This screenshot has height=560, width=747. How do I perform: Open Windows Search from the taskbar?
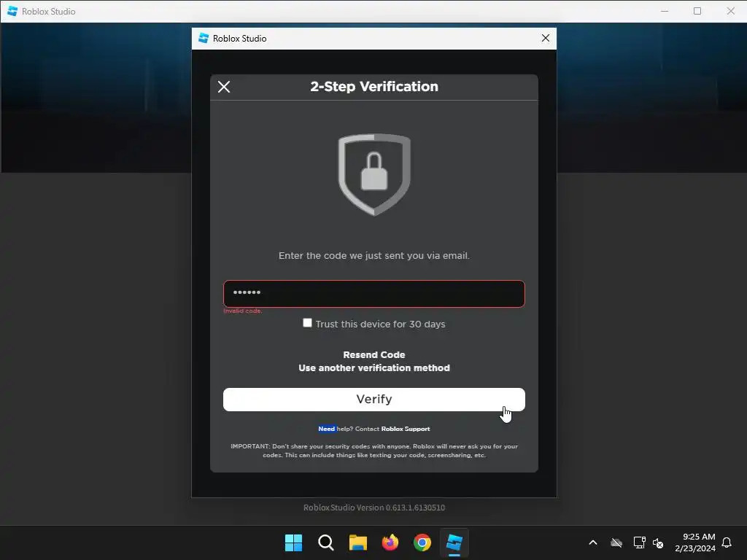click(x=326, y=542)
